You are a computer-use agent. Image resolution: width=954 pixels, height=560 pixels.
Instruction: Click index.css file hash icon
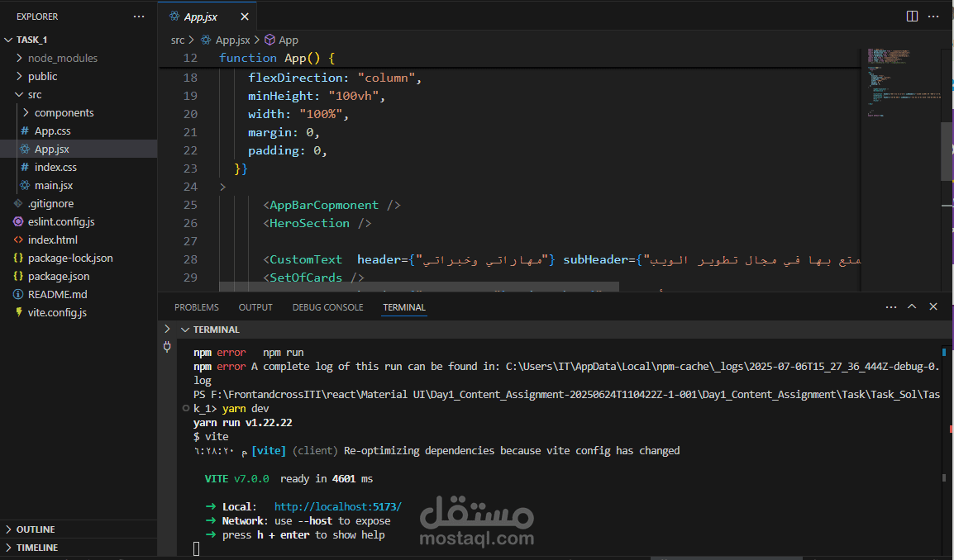tap(24, 167)
